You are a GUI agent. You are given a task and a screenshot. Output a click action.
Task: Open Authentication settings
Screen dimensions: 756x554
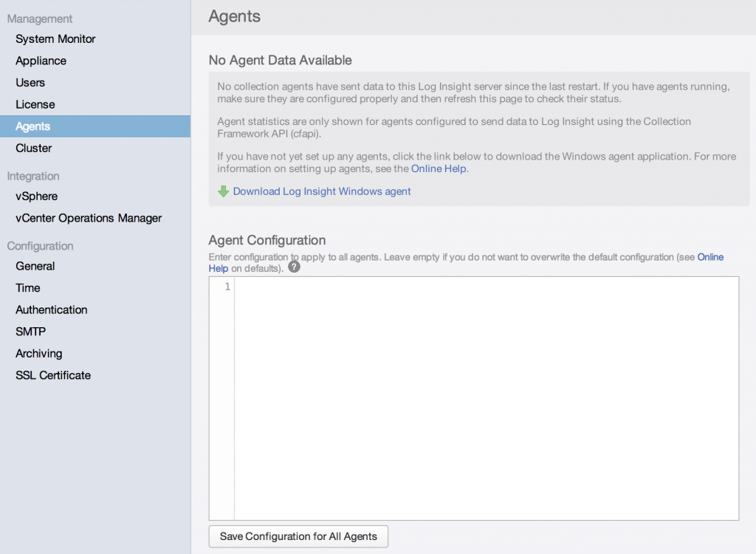(x=51, y=310)
